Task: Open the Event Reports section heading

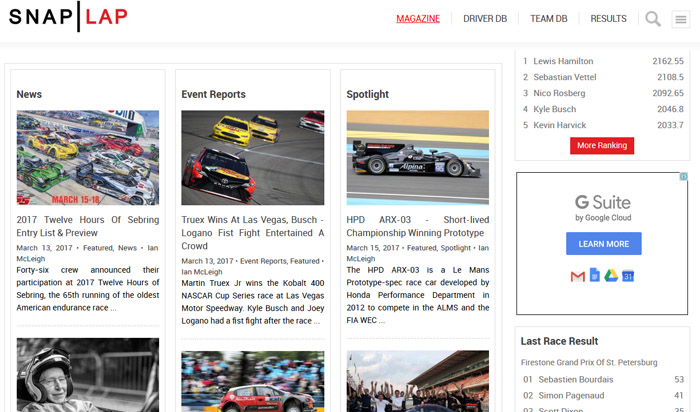Action: [x=213, y=94]
